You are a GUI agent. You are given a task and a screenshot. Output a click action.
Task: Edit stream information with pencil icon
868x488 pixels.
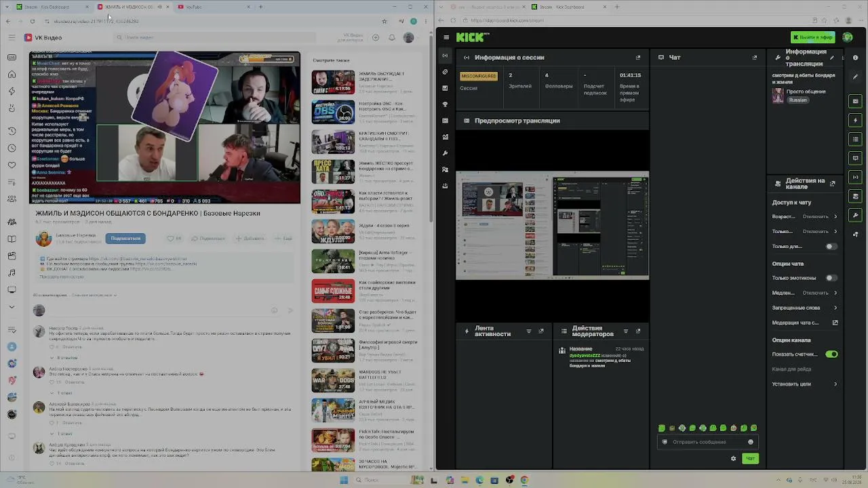pyautogui.click(x=832, y=58)
